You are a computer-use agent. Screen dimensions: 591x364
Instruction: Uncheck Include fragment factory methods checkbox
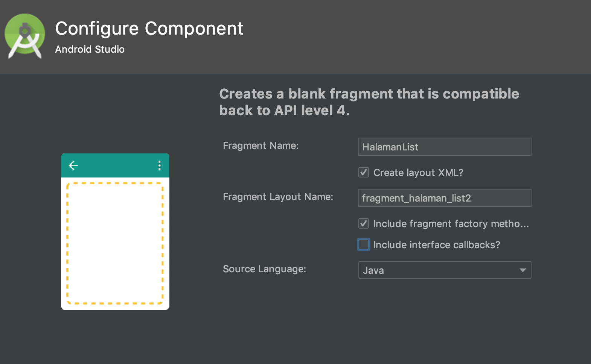(364, 224)
